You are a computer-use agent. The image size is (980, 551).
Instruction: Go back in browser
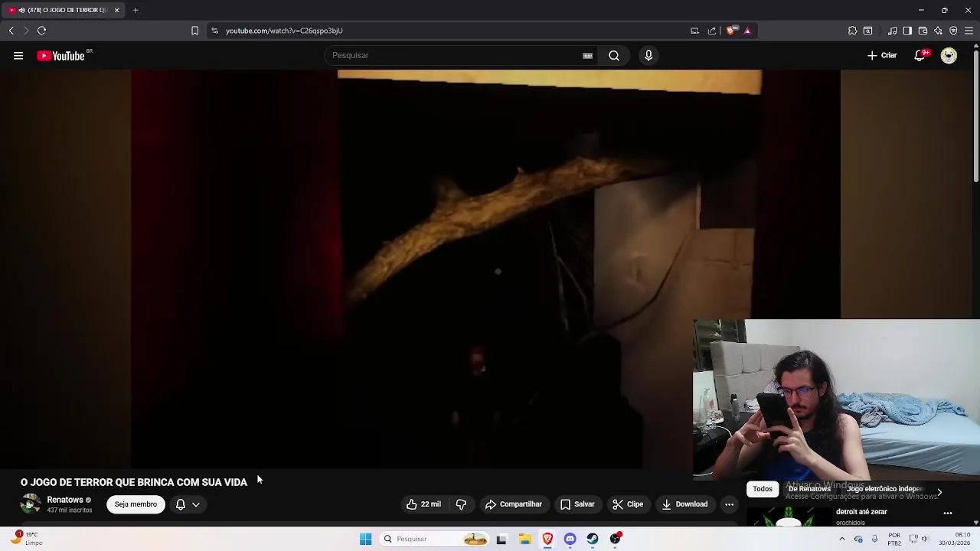[x=11, y=31]
